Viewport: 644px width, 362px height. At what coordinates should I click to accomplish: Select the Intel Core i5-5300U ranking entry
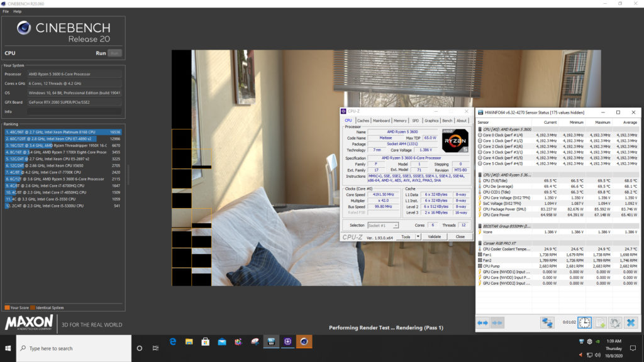[63, 206]
